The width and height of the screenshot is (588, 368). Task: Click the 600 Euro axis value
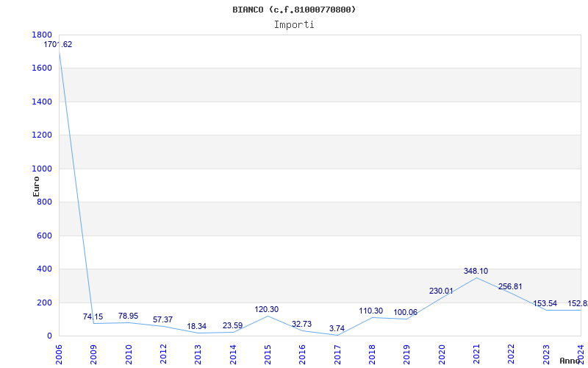[x=44, y=236]
